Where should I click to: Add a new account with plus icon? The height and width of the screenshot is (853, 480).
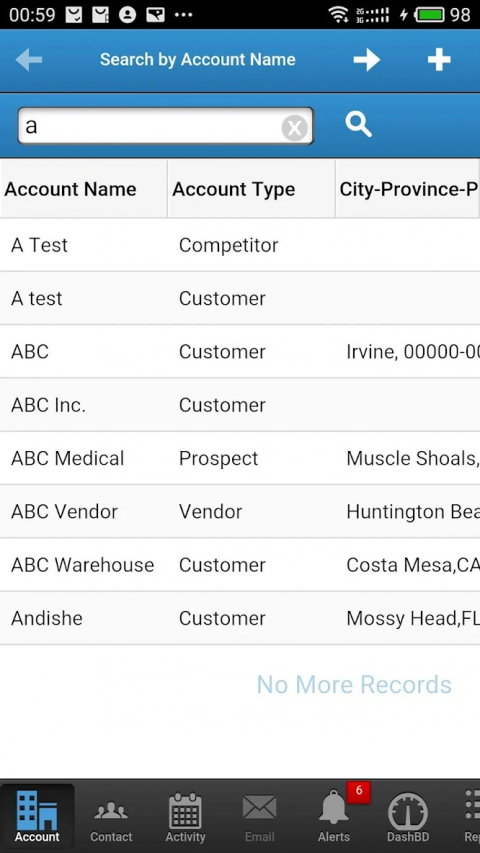tap(439, 60)
